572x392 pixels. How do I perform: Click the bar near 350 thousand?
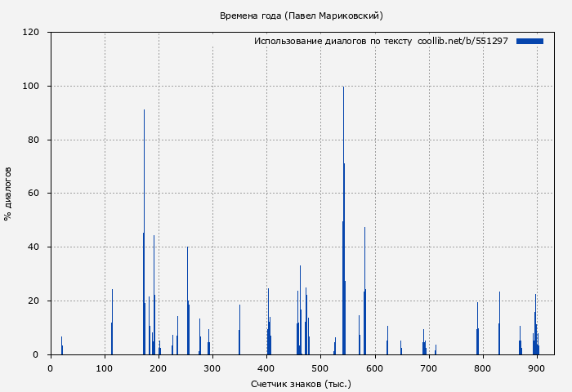coord(239,330)
